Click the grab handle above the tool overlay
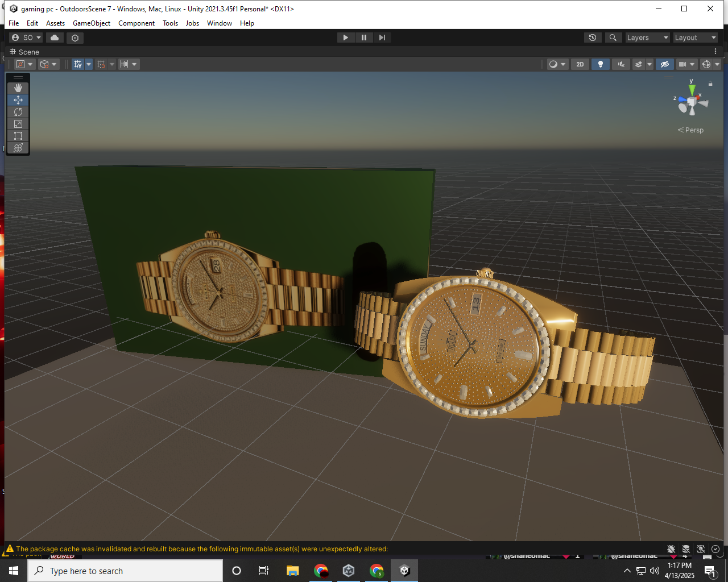 [x=18, y=77]
